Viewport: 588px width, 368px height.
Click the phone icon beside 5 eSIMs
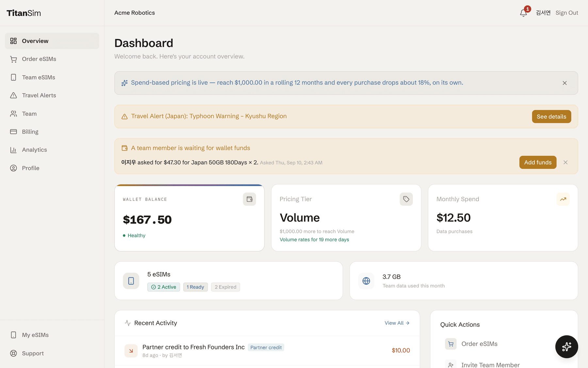click(x=131, y=281)
